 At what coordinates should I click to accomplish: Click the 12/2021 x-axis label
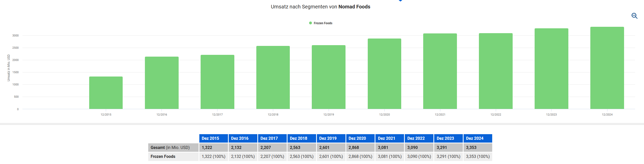click(x=440, y=115)
